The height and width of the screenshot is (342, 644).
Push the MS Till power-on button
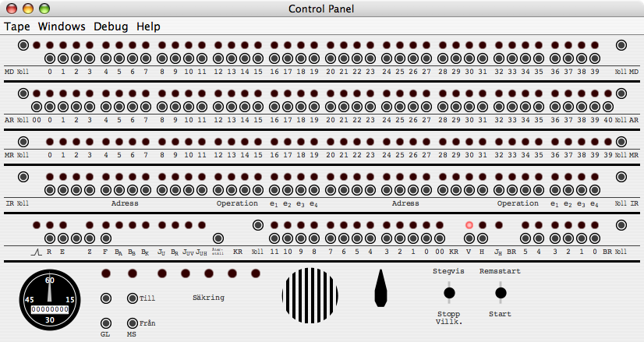(x=133, y=298)
